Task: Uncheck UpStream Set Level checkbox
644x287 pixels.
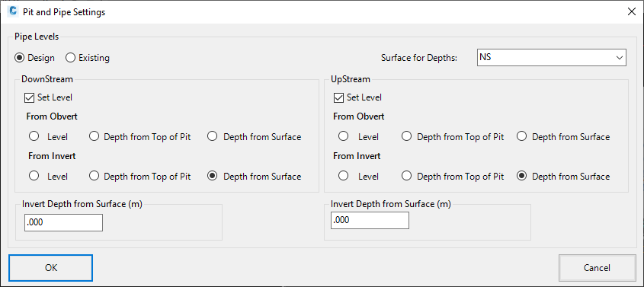Action: pos(338,97)
